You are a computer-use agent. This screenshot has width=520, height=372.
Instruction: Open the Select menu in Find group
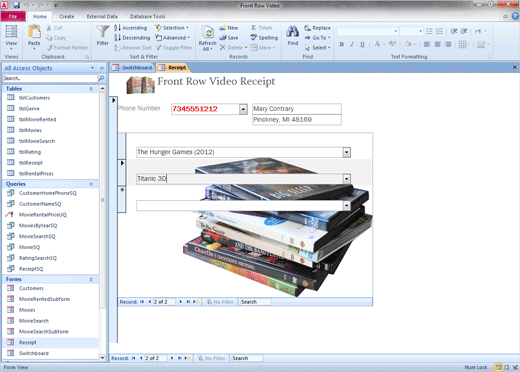coord(317,48)
